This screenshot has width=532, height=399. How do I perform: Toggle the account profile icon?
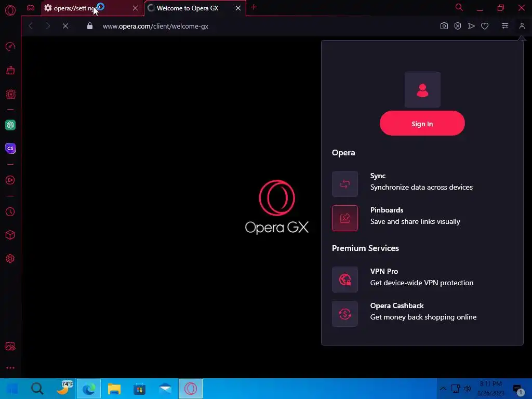pyautogui.click(x=522, y=26)
